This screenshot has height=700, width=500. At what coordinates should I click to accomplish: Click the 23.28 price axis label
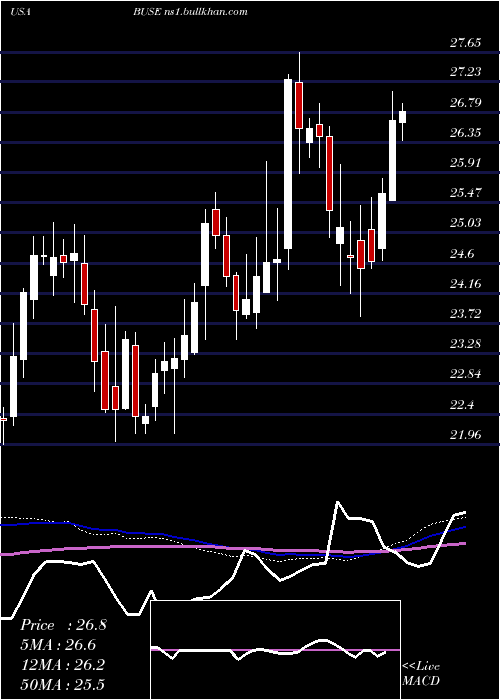[466, 344]
